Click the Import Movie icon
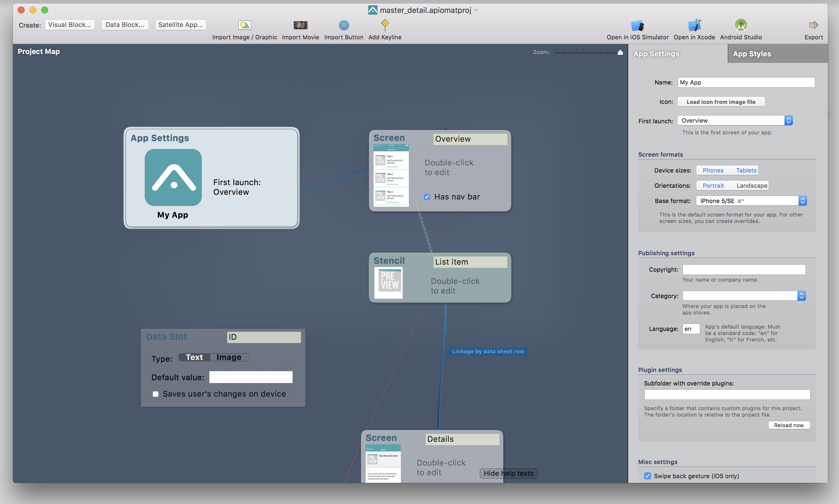The height and width of the screenshot is (504, 839). point(300,25)
